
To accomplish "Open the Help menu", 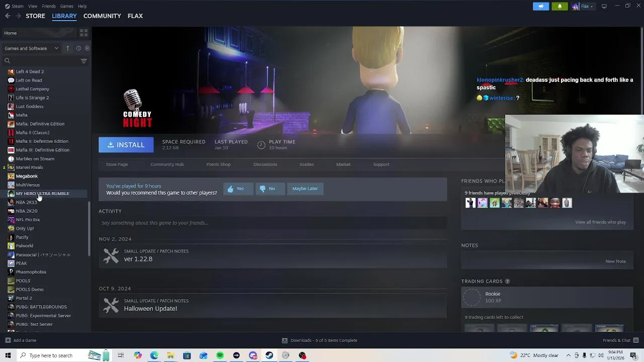I will (82, 6).
